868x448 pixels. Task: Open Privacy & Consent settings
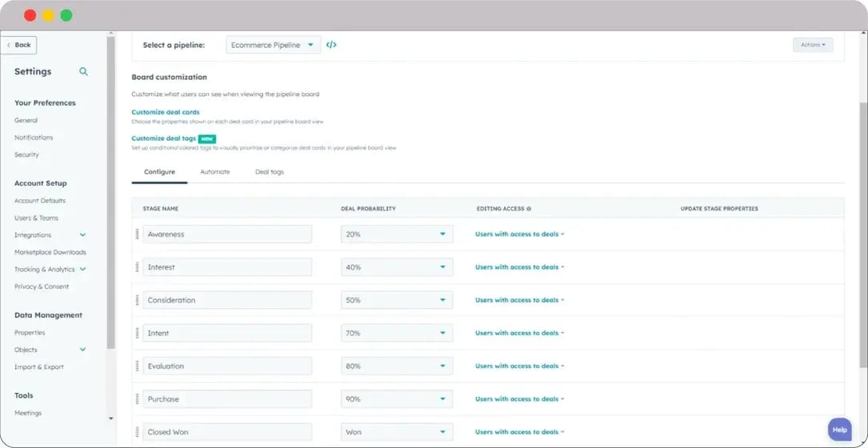coord(42,286)
